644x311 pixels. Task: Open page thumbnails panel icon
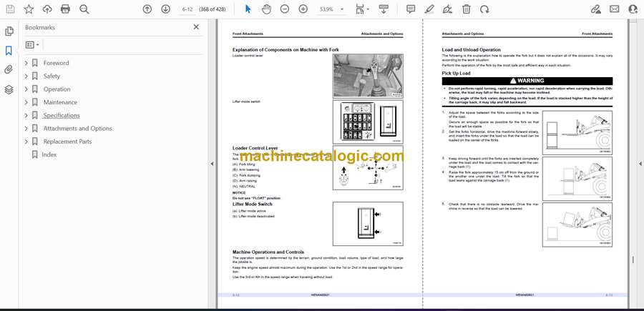[9, 31]
